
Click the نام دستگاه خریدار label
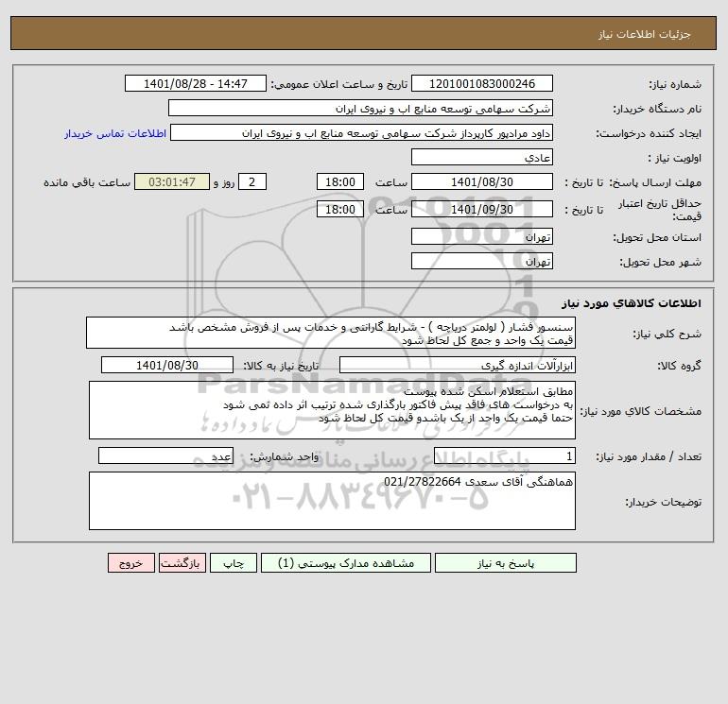click(657, 109)
